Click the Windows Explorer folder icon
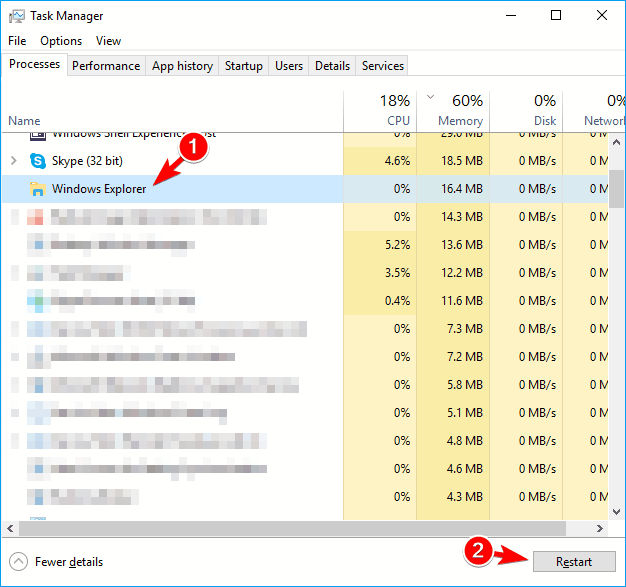This screenshot has width=626, height=587. 38,189
